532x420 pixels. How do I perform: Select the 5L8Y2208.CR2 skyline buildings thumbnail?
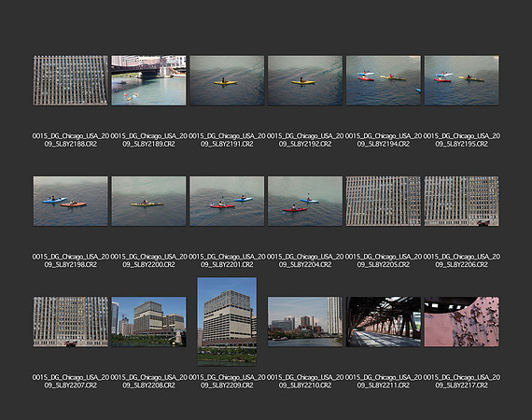(148, 322)
